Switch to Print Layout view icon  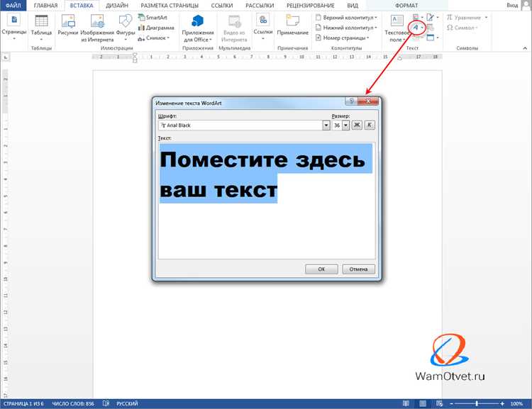(x=423, y=403)
